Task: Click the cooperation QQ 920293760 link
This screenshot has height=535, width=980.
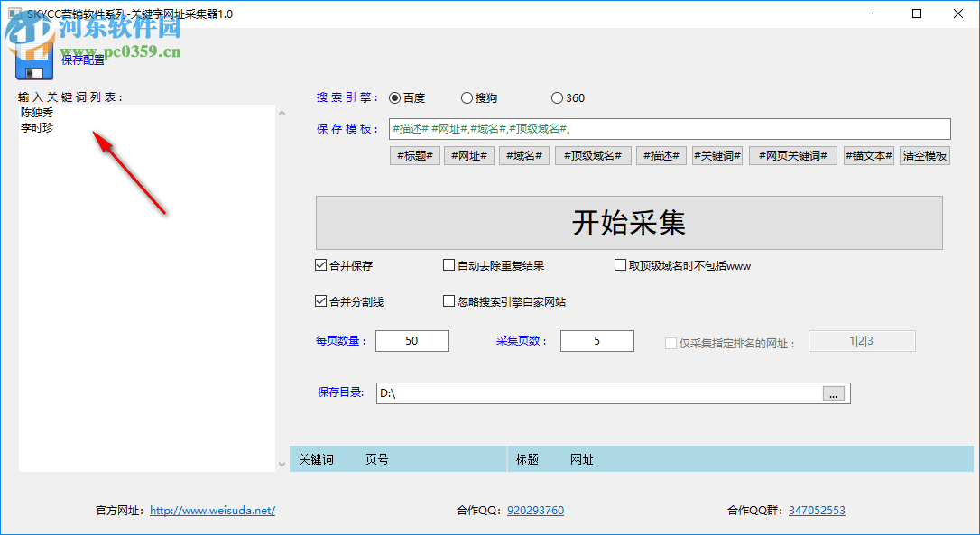Action: (x=535, y=510)
